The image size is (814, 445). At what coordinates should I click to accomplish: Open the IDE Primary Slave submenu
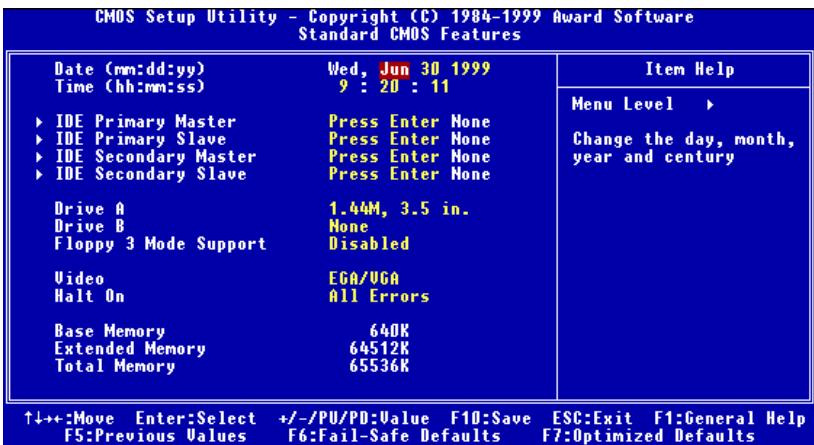tap(140, 140)
